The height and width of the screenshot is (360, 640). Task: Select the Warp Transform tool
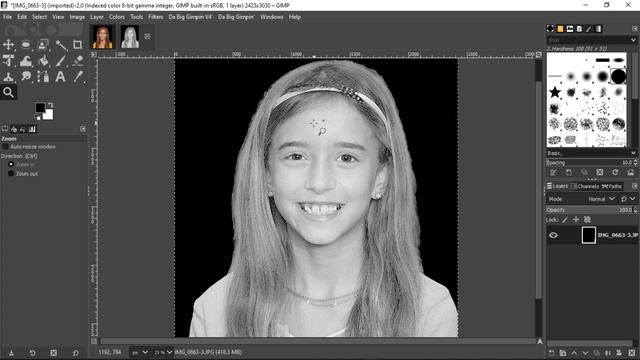(26, 60)
